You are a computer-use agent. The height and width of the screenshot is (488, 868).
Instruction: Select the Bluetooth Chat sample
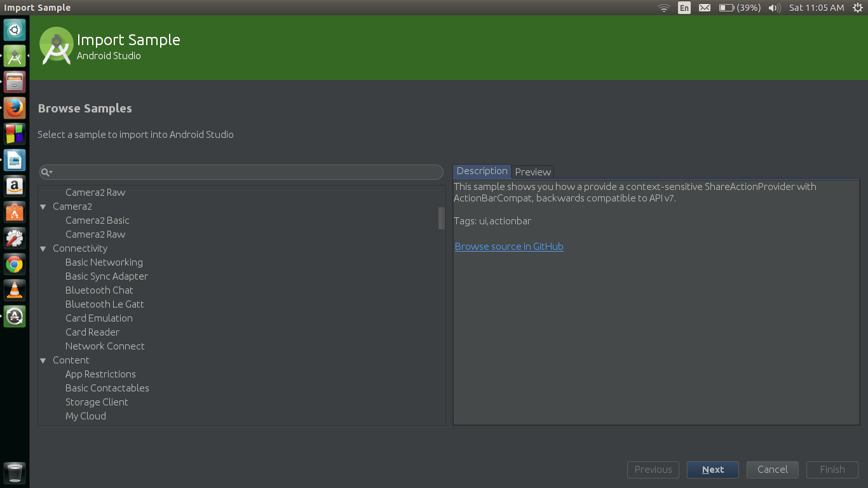(x=99, y=290)
